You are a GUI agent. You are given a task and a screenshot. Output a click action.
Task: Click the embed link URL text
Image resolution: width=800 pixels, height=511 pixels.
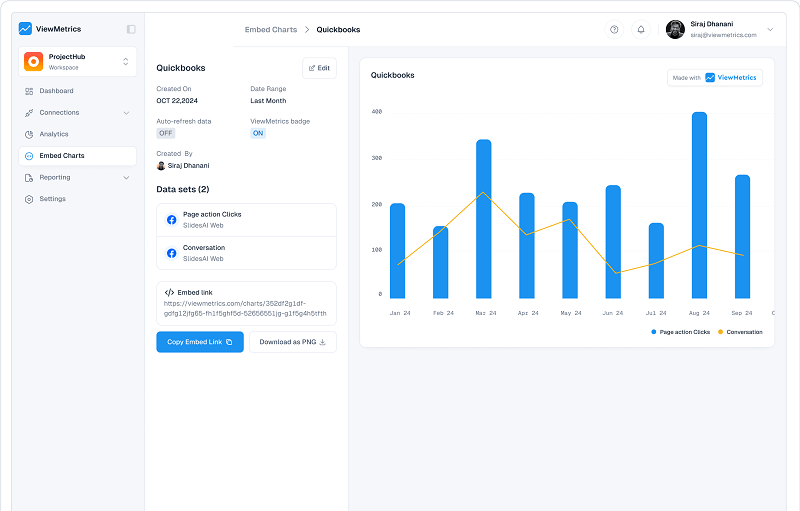point(245,309)
